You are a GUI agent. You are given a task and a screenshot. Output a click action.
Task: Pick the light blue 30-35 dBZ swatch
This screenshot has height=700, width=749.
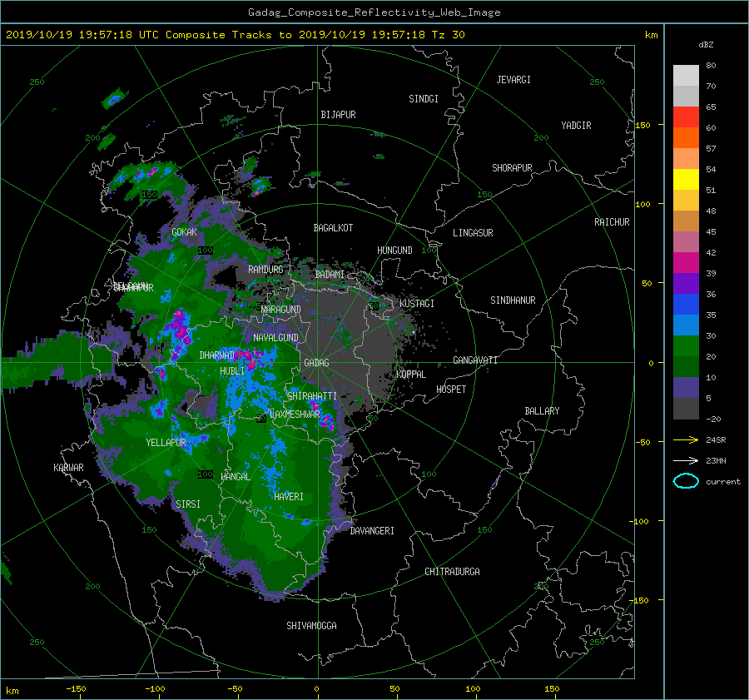(686, 325)
